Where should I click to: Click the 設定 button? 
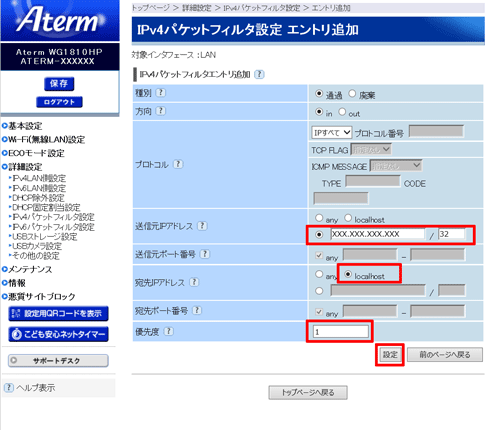tap(390, 355)
